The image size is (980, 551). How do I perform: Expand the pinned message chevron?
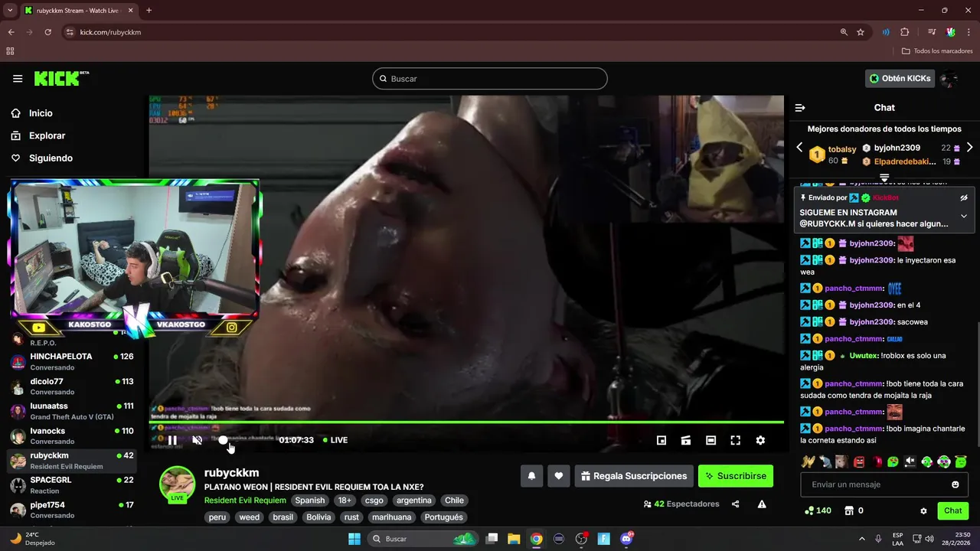[964, 216]
